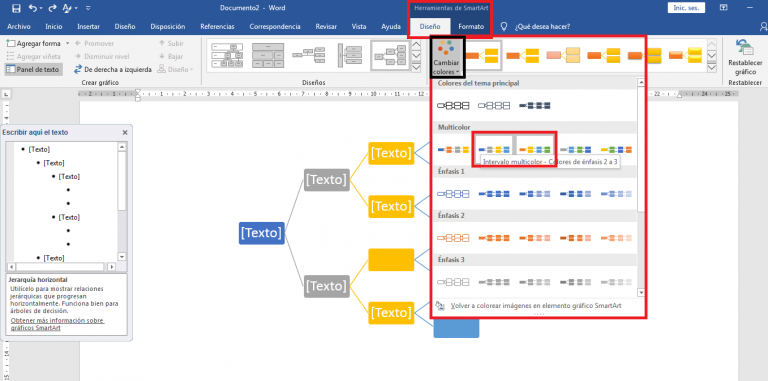Open Obtener más información sobre gráficos SmartArt link
The width and height of the screenshot is (768, 381).
(x=57, y=324)
